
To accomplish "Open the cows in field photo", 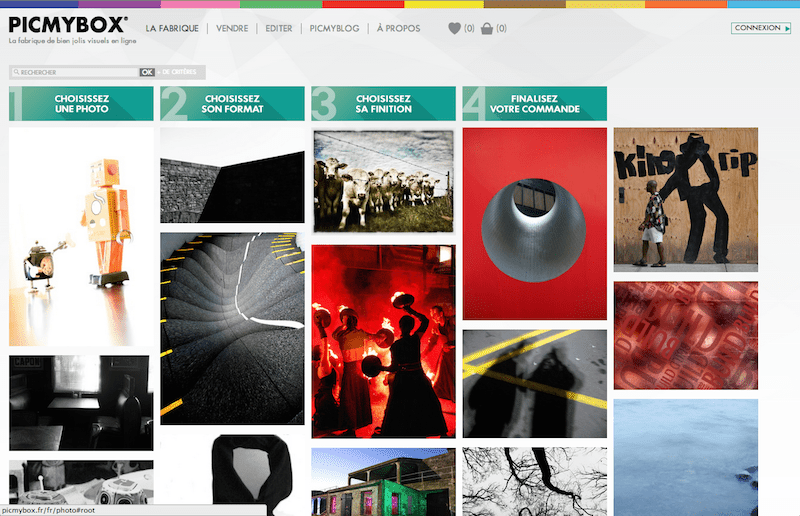I will coord(383,182).
